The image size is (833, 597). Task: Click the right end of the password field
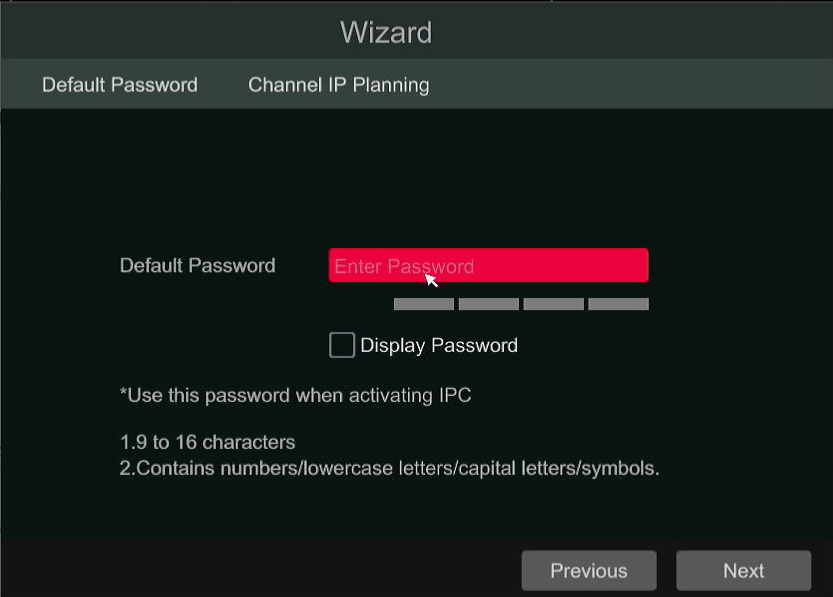point(632,265)
